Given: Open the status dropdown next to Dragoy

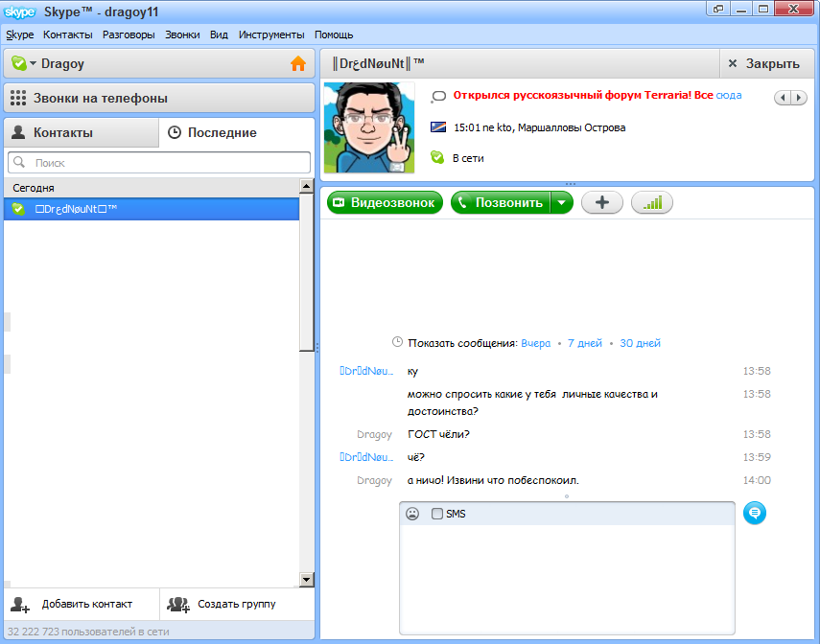Looking at the screenshot, I should [33, 63].
